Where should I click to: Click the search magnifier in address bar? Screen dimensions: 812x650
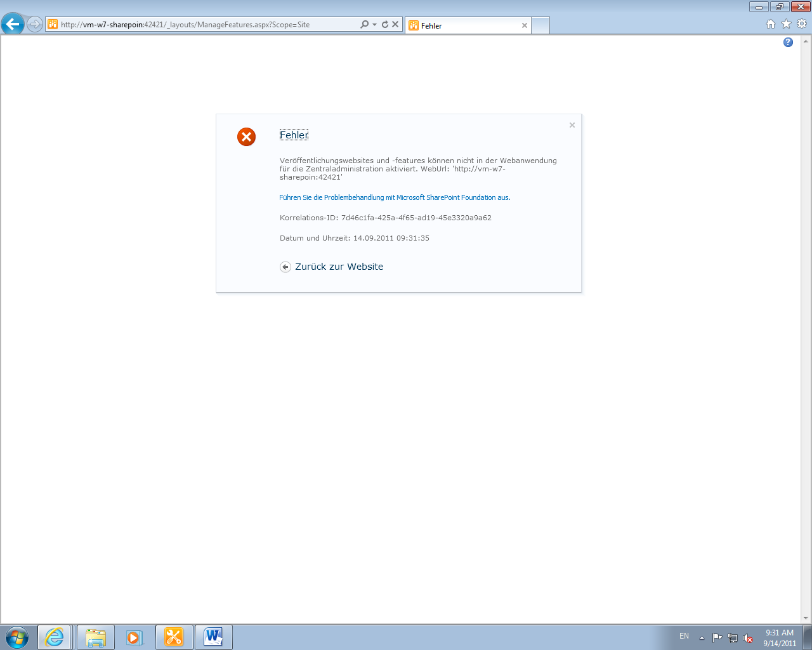[364, 24]
